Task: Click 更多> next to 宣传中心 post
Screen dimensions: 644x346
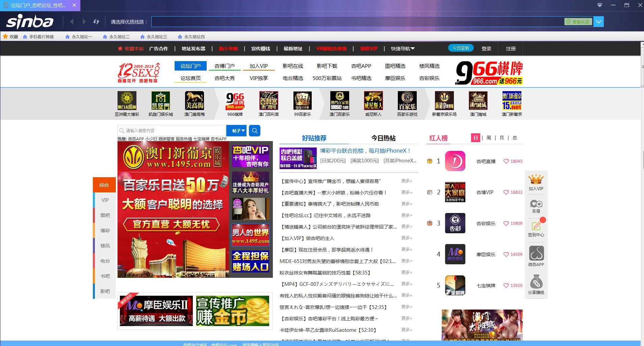Action: pyautogui.click(x=407, y=181)
